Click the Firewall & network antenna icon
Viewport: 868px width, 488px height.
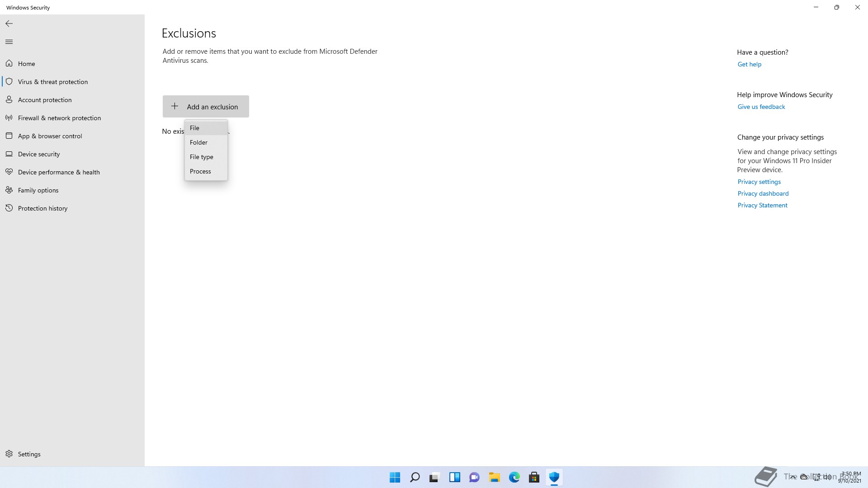(9, 117)
